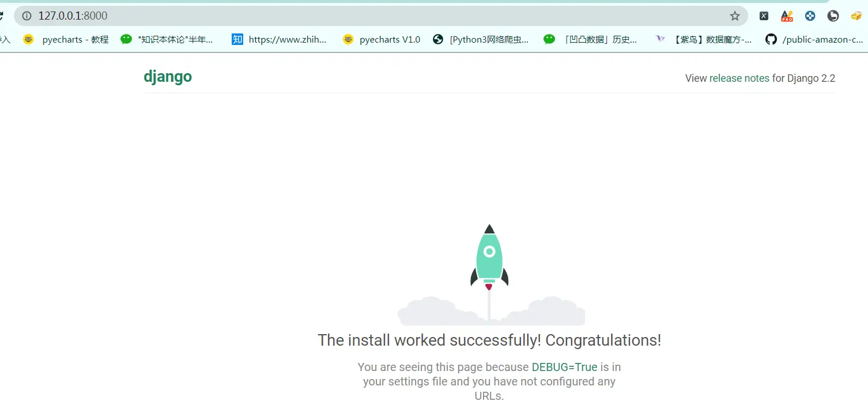Image resolution: width=868 pixels, height=405 pixels.
Task: Open the 'pyecharts V1.0' bookmark
Action: point(382,39)
